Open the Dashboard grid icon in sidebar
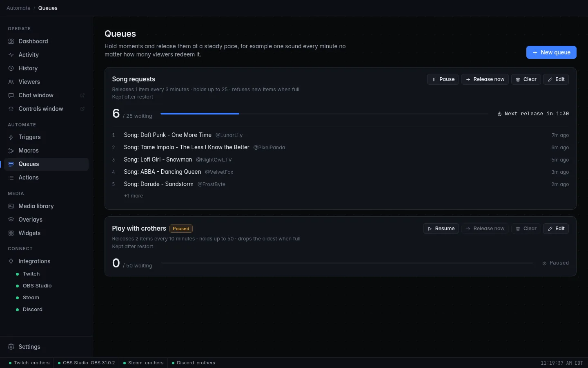This screenshot has width=588, height=368. click(11, 41)
